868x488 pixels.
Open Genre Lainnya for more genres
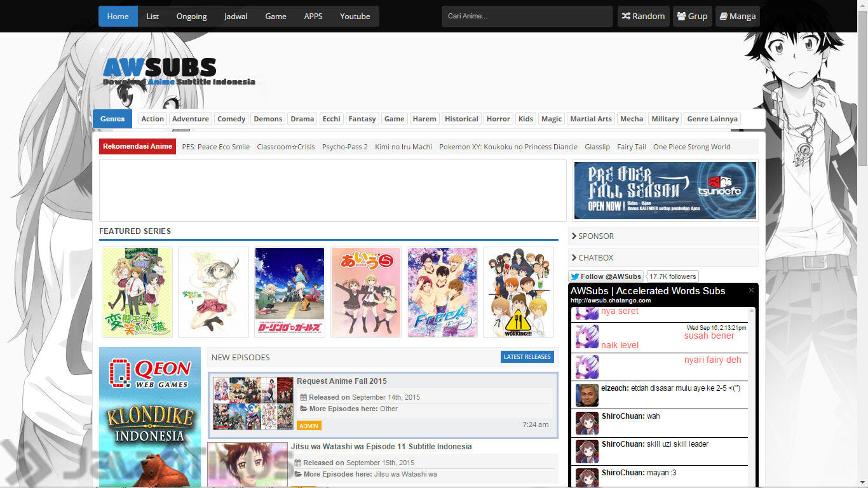[x=712, y=119]
